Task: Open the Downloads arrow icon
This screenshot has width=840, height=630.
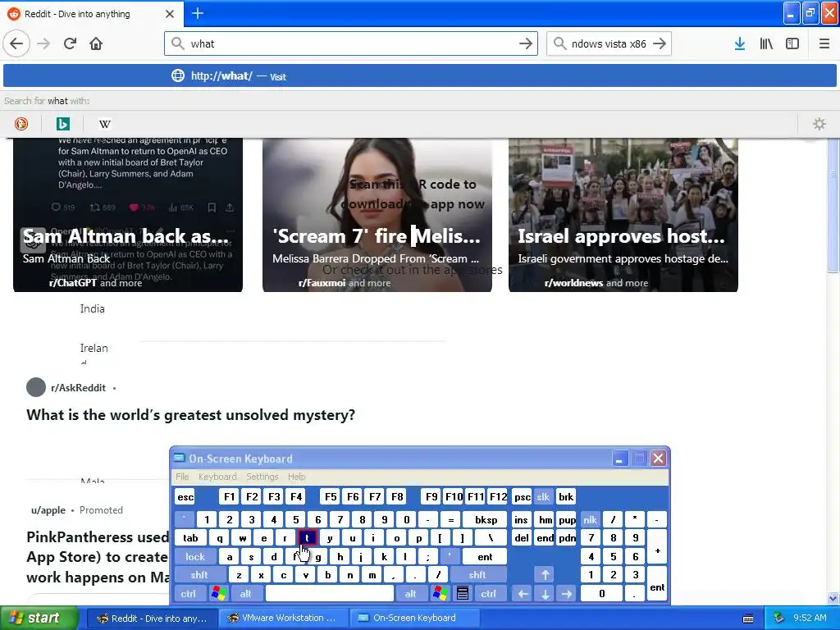Action: point(740,43)
